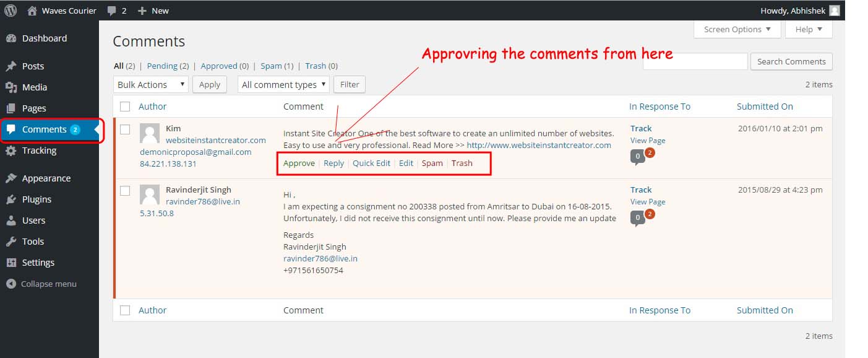
Task: Click the Users person icon
Action: [x=11, y=220]
